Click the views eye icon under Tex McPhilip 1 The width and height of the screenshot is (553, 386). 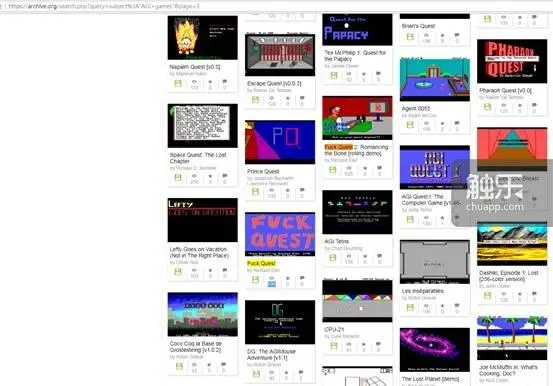coord(349,74)
